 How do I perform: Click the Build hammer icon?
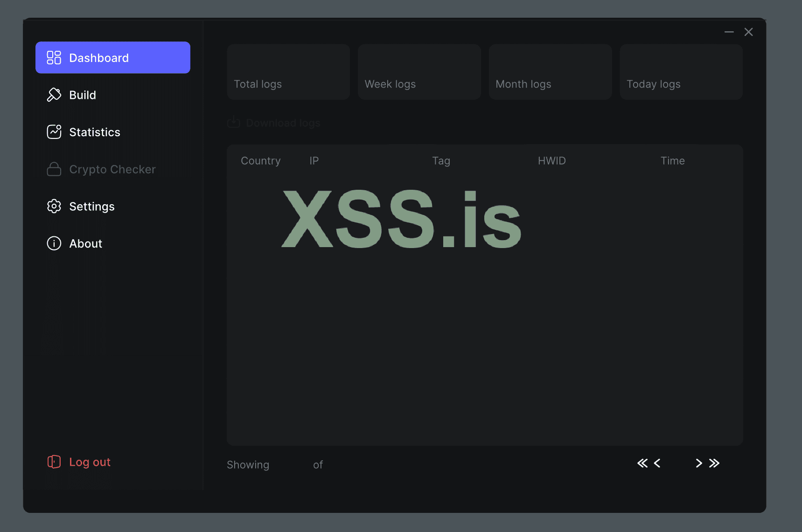(54, 95)
